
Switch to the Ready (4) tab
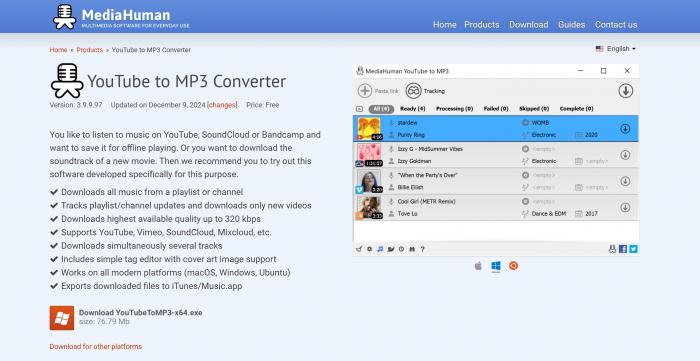click(412, 109)
